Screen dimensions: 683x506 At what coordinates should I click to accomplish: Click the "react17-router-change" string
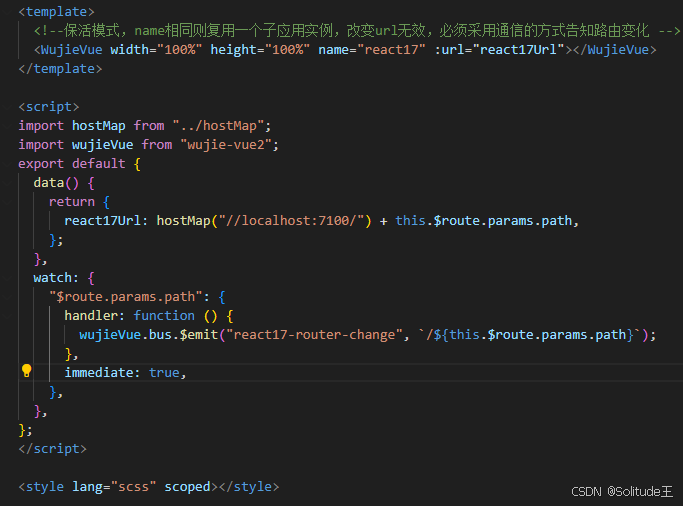314,335
